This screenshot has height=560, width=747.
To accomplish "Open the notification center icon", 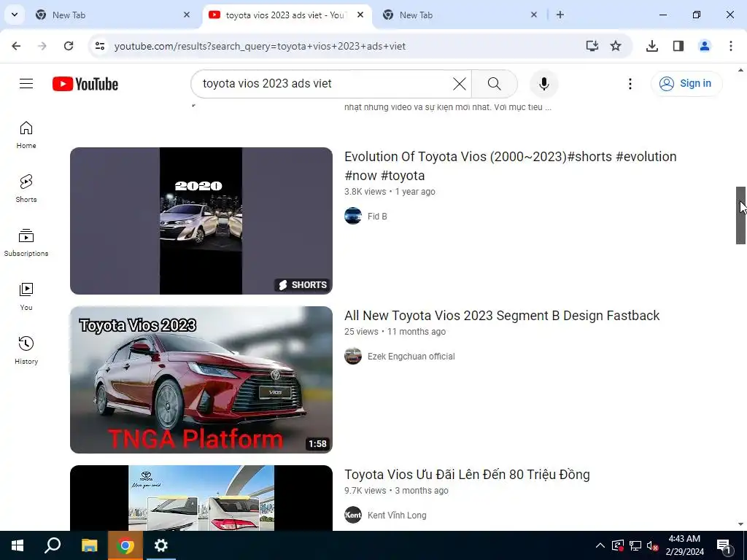I will pyautogui.click(x=724, y=545).
